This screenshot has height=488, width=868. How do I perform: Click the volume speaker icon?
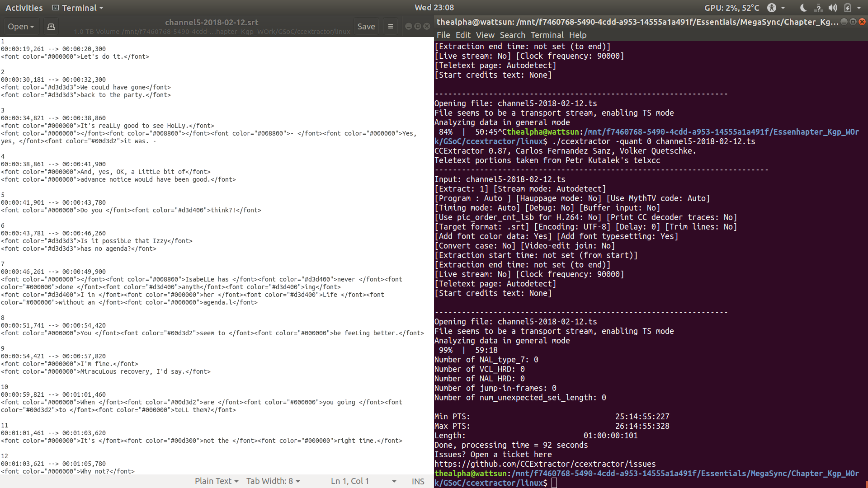coord(833,8)
